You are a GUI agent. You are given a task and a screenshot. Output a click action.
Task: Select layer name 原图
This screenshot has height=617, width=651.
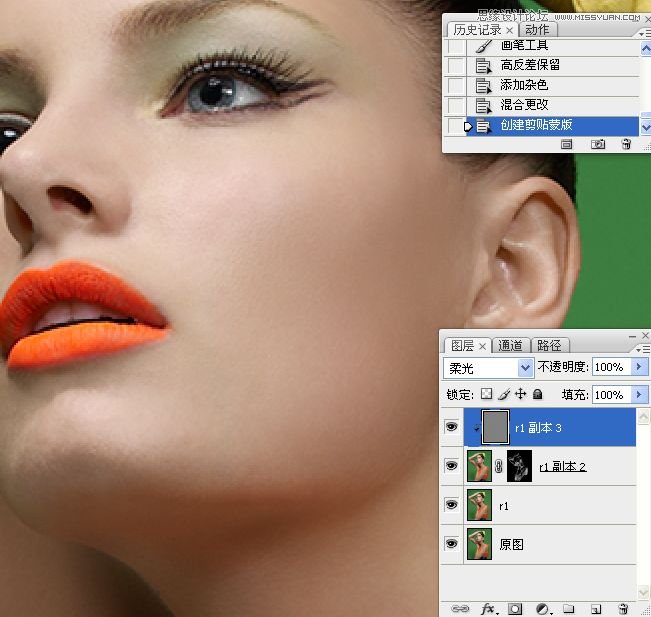[511, 544]
